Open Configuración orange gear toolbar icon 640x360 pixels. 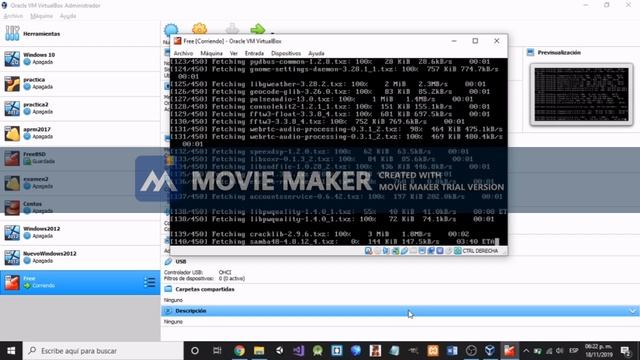pos(199,29)
